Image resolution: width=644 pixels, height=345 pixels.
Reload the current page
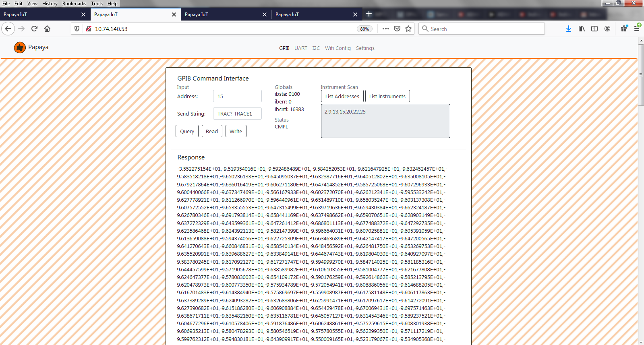point(34,29)
